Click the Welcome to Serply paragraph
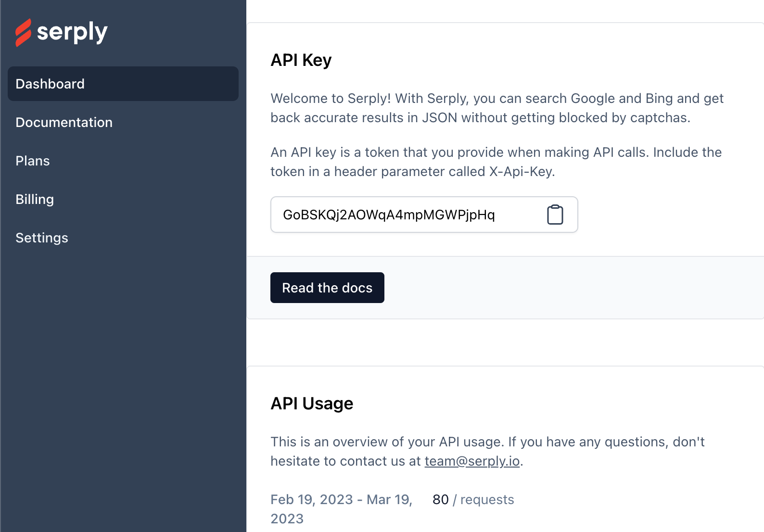Viewport: 764px width, 532px height. click(497, 108)
